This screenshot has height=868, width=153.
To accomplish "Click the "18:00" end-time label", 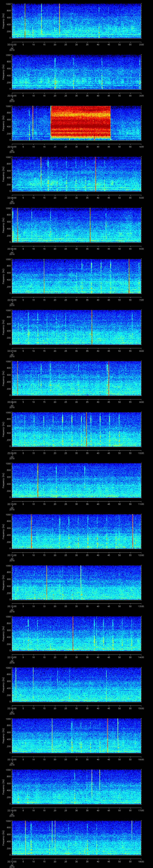I will click(141, 861).
